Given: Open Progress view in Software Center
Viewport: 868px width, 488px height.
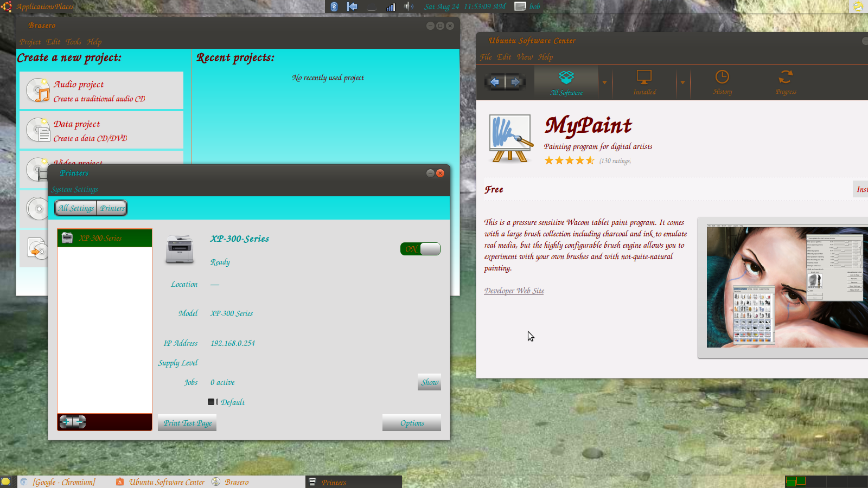Looking at the screenshot, I should pyautogui.click(x=786, y=82).
